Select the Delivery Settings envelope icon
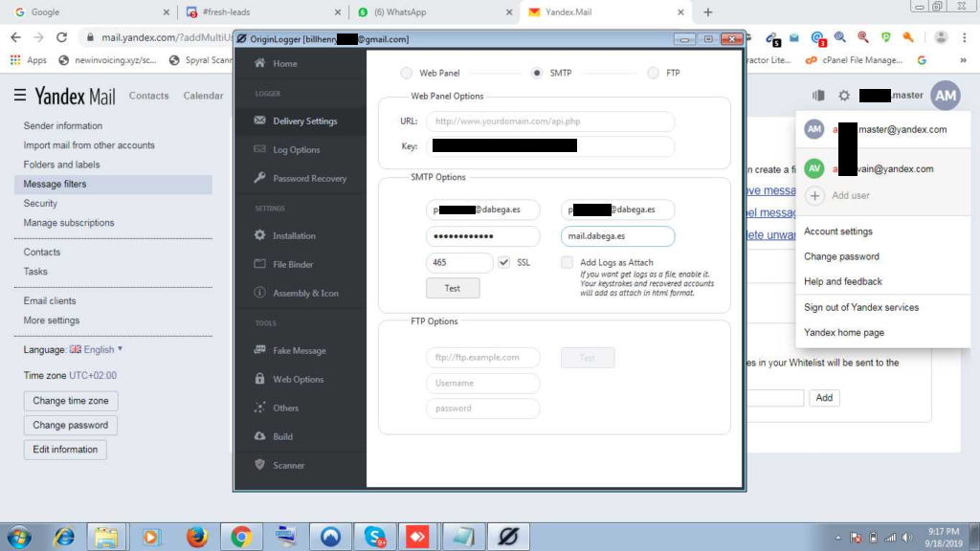 tap(260, 121)
